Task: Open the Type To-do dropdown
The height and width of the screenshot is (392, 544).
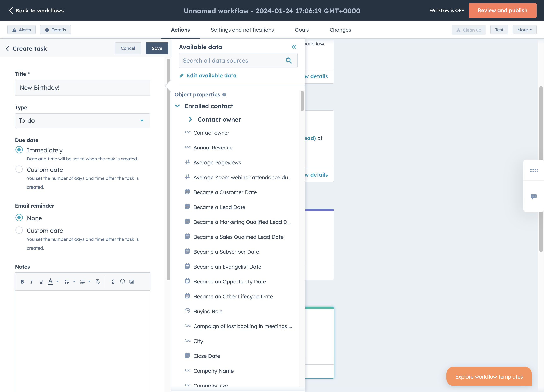Action: click(x=83, y=121)
